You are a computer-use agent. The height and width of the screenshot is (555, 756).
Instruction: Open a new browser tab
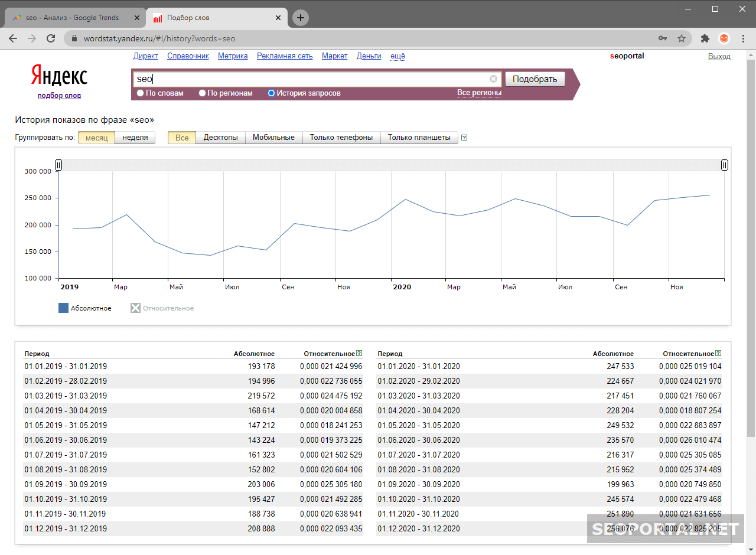(301, 18)
